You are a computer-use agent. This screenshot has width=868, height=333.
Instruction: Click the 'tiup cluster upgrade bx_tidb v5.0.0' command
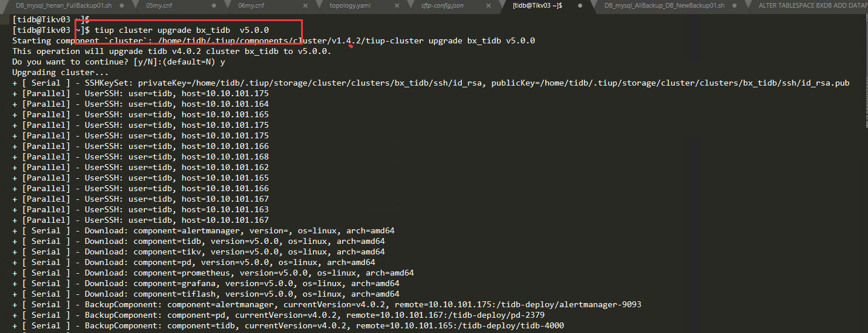(182, 30)
